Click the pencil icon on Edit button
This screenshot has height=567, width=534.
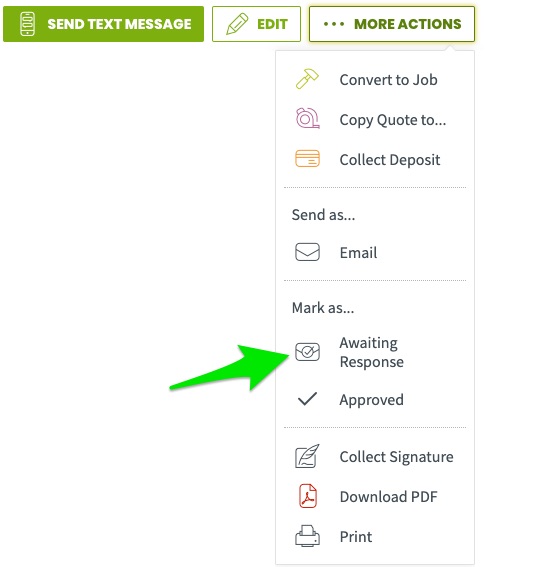(237, 24)
